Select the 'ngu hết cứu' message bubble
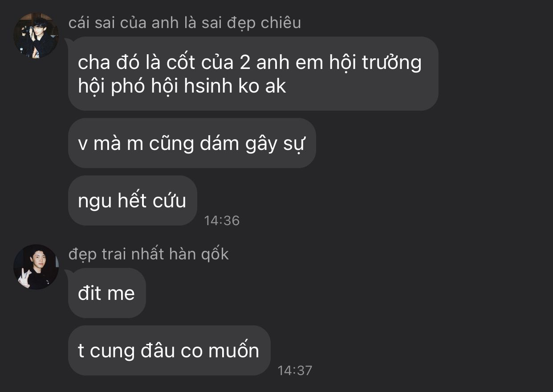This screenshot has width=553, height=392. (x=132, y=200)
